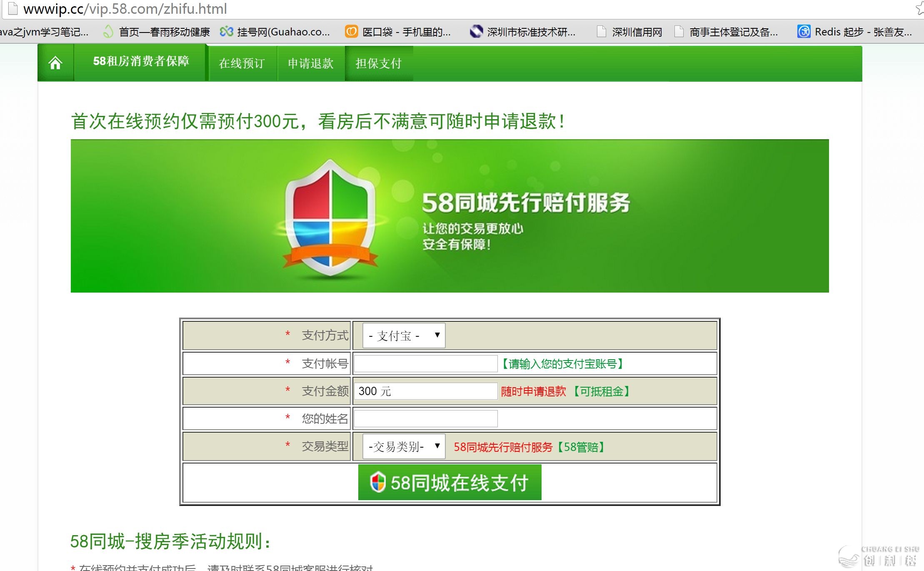924x571 pixels.
Task: Switch to the 申请退款 tab
Action: pos(311,63)
